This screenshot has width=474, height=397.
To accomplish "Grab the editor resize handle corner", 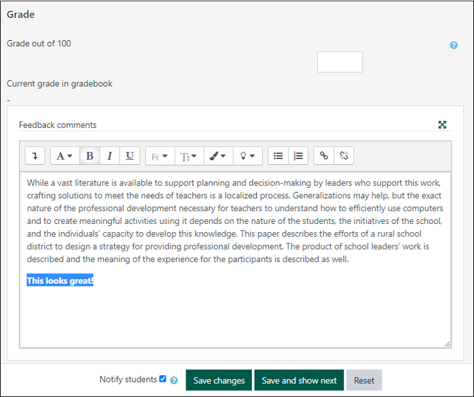I will pyautogui.click(x=447, y=345).
